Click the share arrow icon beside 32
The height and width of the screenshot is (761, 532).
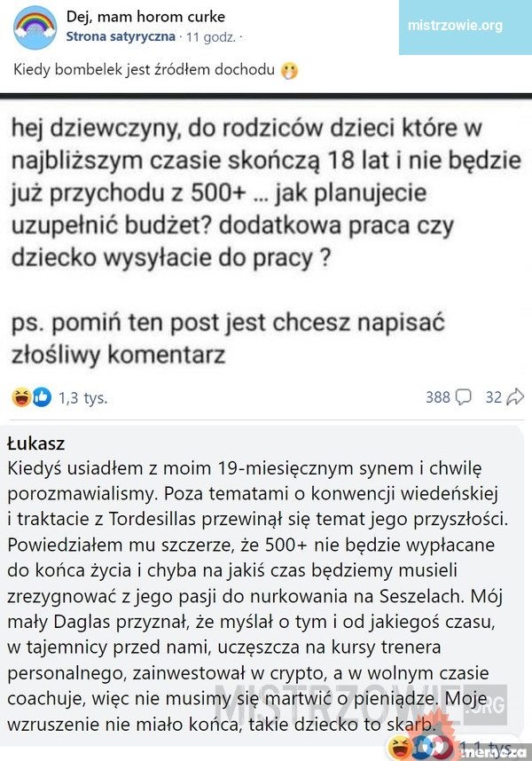tap(516, 397)
